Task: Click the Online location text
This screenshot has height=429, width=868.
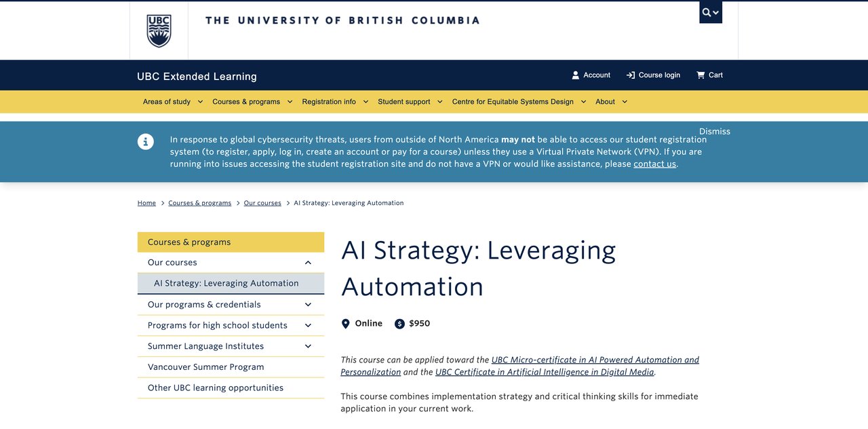Action: click(x=369, y=324)
